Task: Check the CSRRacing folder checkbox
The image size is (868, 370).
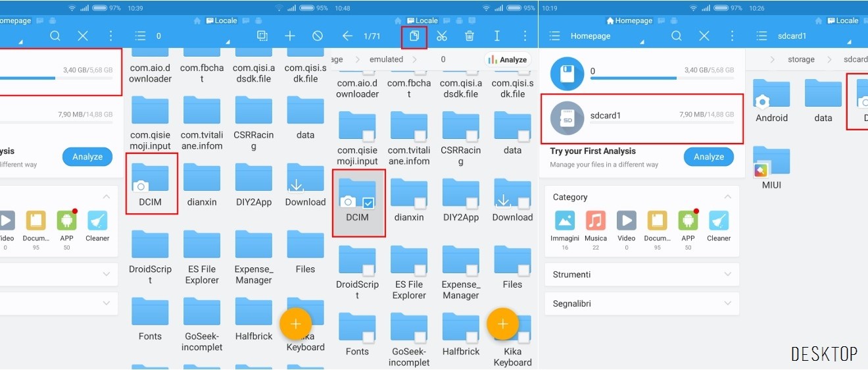Action: coord(471,136)
